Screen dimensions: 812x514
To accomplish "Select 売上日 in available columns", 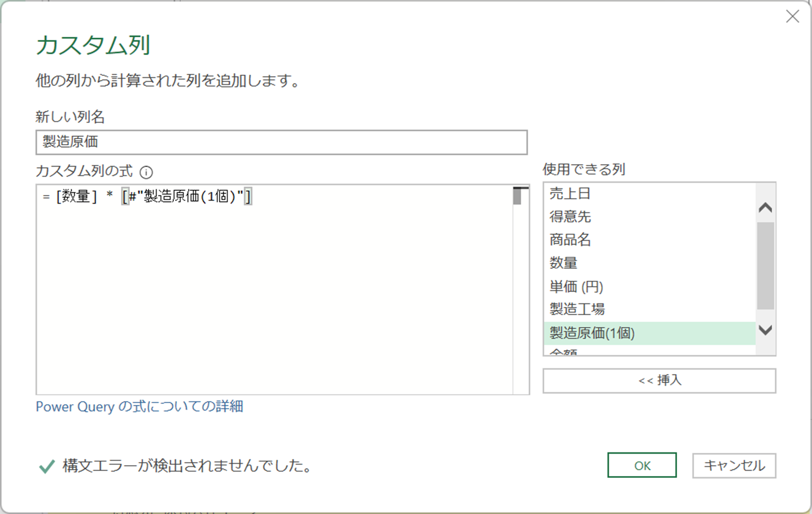I will 570,194.
